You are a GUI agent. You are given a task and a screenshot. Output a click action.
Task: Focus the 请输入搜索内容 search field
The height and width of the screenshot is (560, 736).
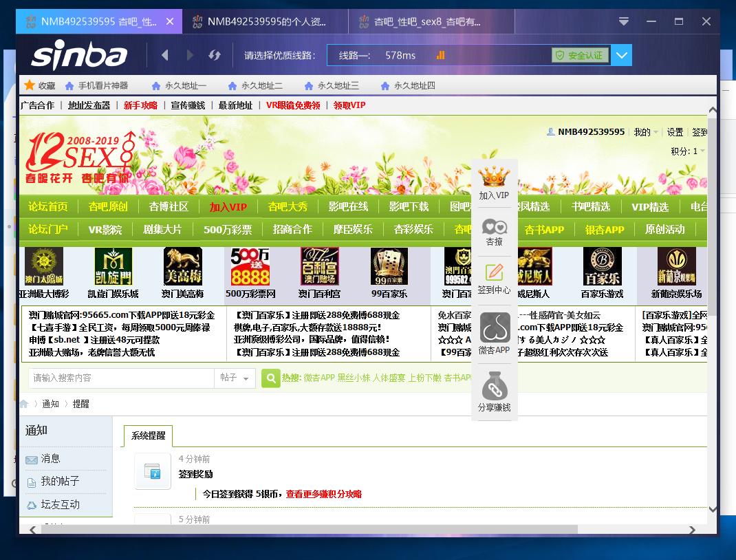pos(122,378)
